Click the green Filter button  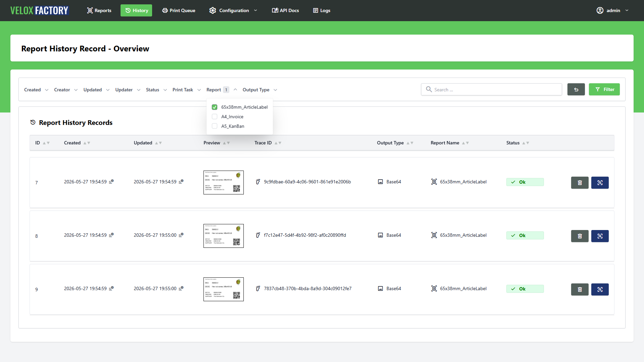(x=604, y=89)
